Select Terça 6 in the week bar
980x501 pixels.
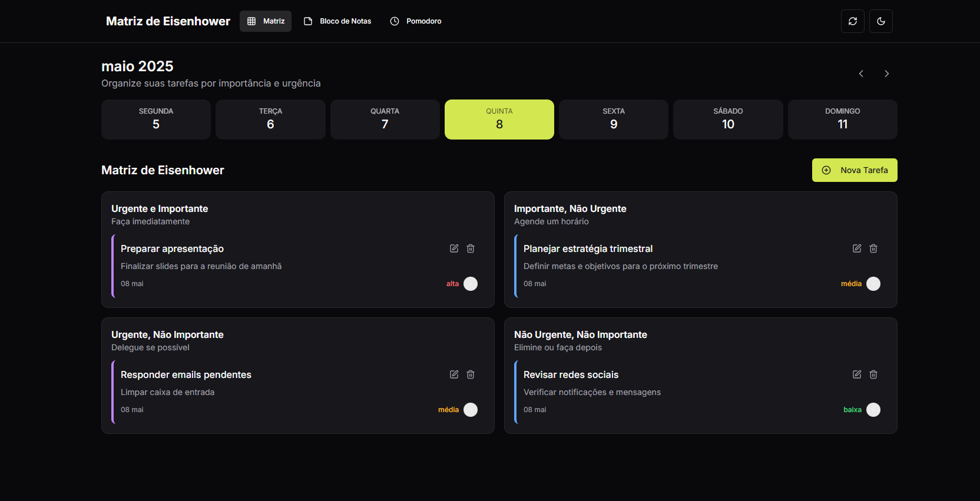[x=270, y=120]
